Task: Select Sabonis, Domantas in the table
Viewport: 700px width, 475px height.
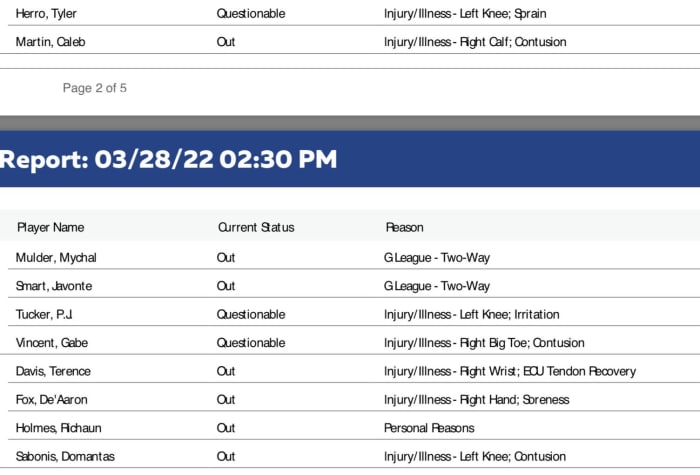Action: [x=65, y=457]
